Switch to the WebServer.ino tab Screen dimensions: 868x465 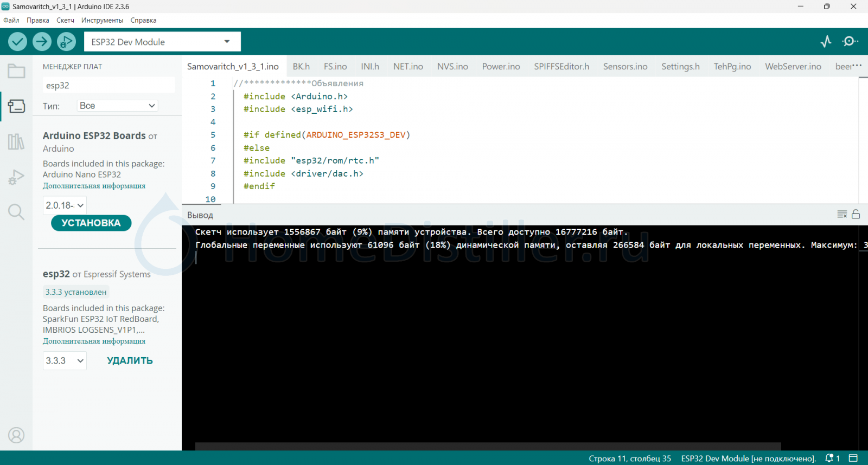tap(793, 67)
